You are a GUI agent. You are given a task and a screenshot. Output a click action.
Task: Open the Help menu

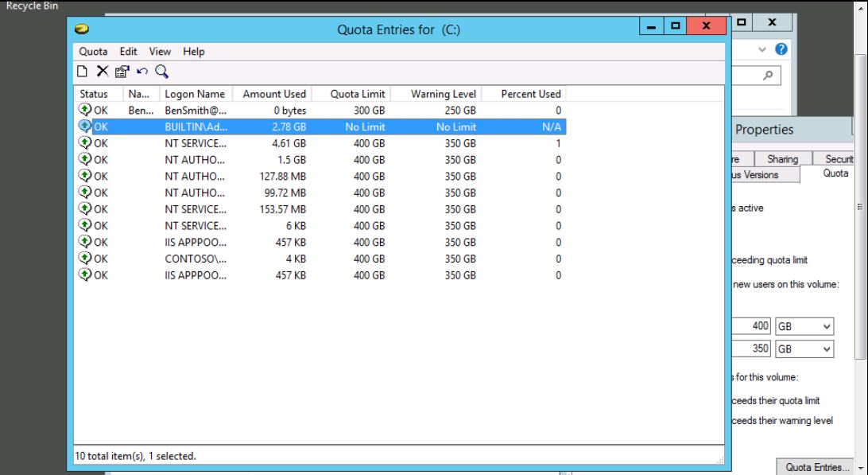tap(194, 51)
